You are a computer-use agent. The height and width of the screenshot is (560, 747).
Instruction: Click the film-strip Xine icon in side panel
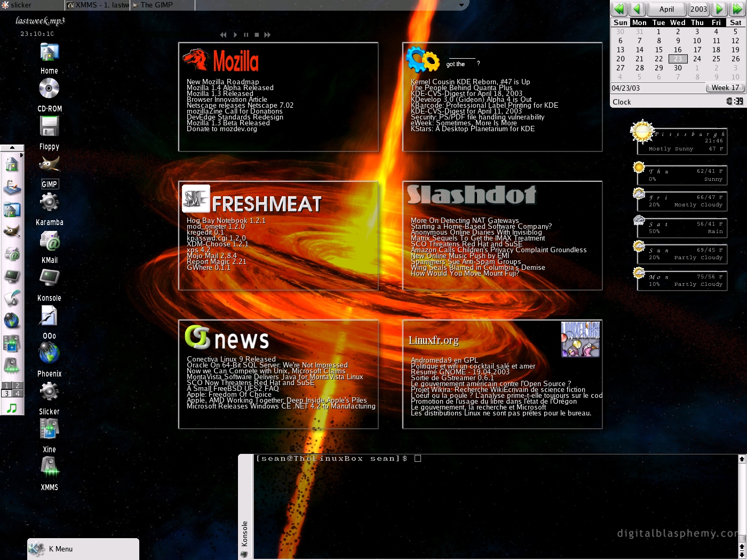tap(12, 343)
